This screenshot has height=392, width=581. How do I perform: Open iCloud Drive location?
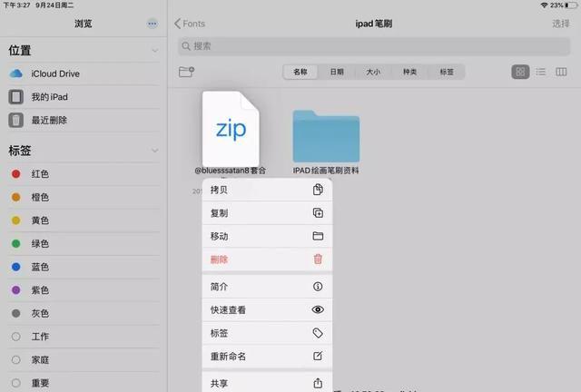click(x=84, y=73)
